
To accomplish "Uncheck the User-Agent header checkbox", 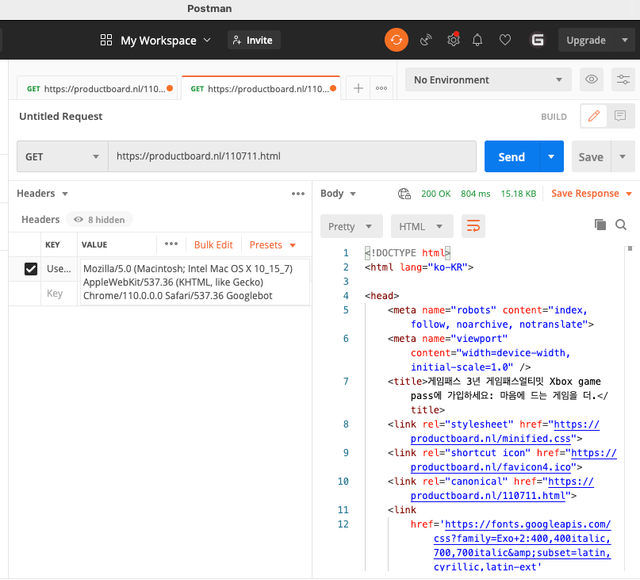I will tap(31, 269).
